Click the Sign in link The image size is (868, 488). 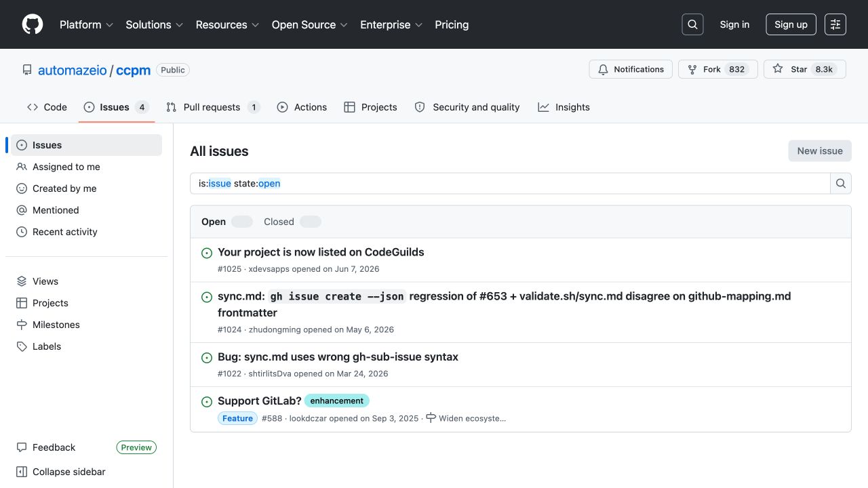(x=734, y=24)
